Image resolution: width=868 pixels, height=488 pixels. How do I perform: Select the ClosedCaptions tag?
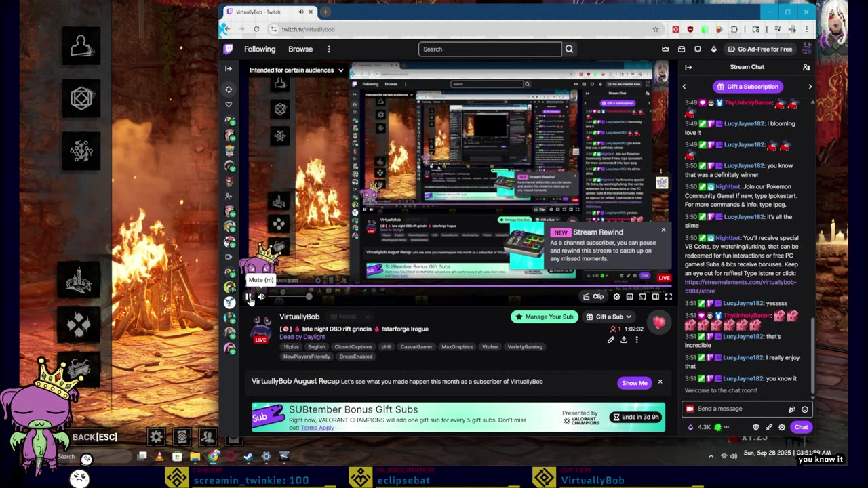(353, 347)
